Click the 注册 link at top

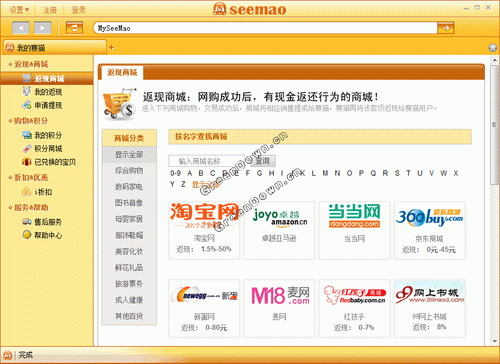(x=50, y=10)
